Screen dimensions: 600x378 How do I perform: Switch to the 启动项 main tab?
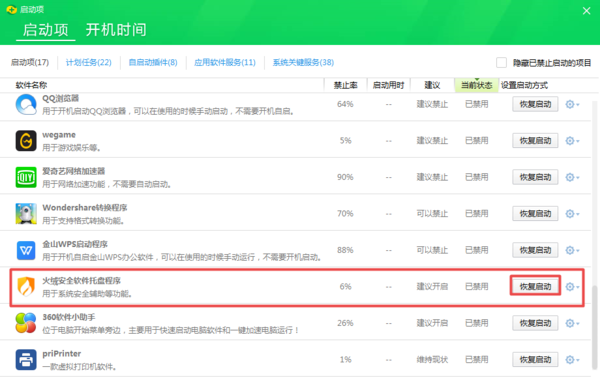tap(46, 29)
